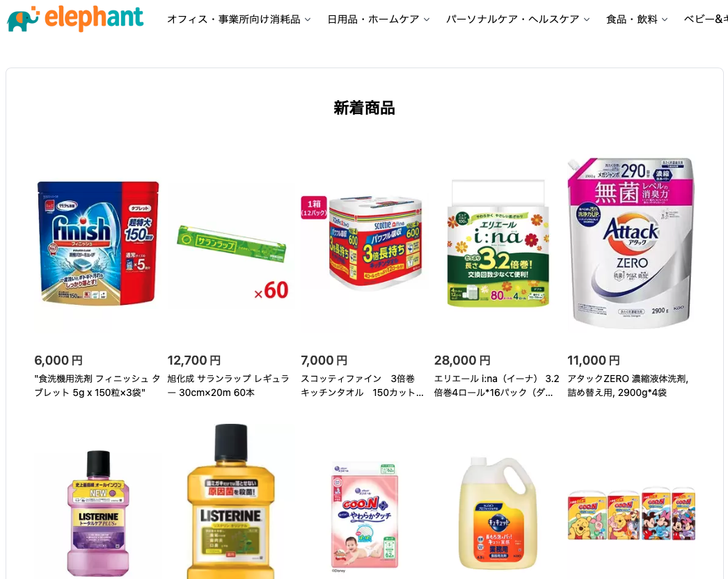Expand パーソナルケア・ヘルスケア dropdown menu
Screen dimensions: 728x579
tap(518, 19)
